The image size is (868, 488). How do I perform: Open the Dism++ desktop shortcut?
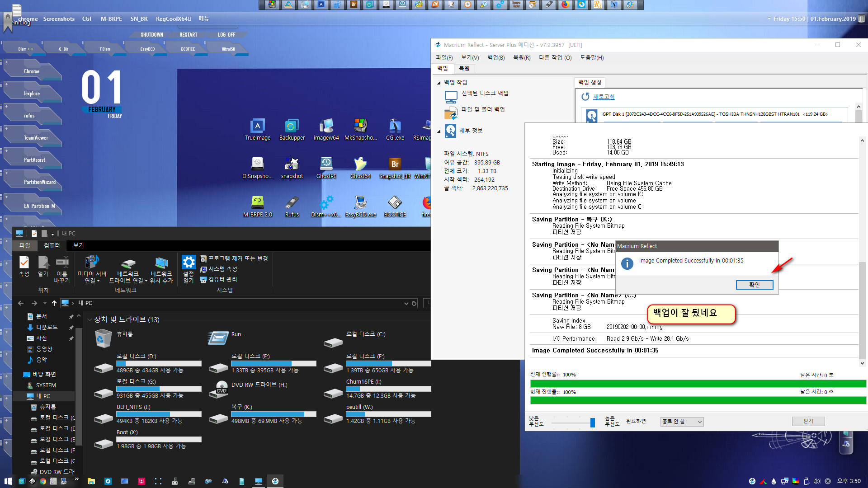[326, 206]
